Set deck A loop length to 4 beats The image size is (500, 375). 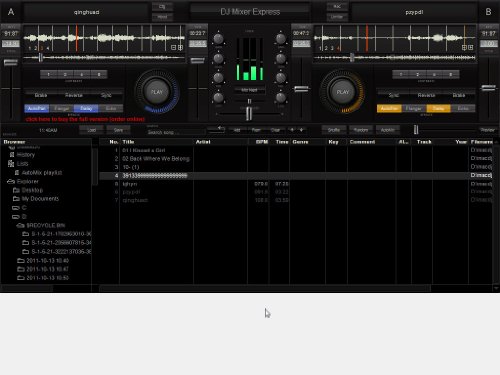coord(82,74)
